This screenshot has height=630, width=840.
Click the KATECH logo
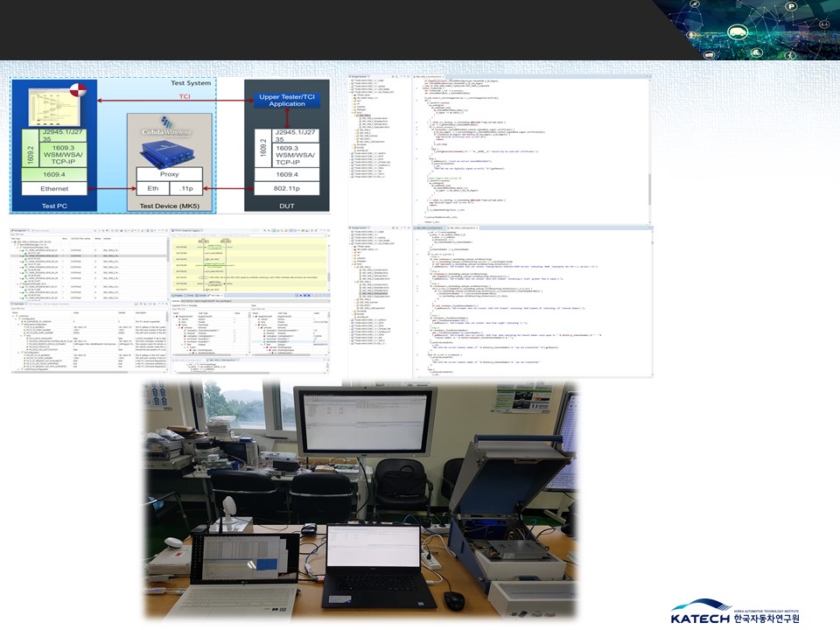click(x=734, y=612)
